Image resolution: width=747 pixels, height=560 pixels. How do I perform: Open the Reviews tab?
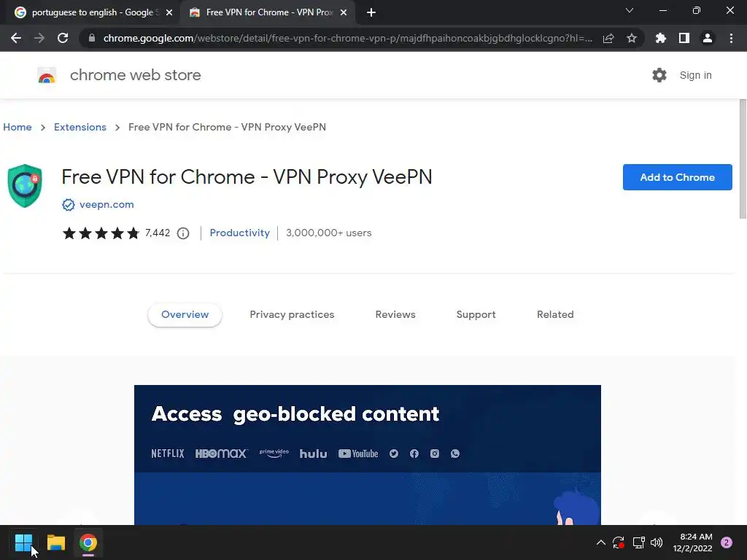[x=395, y=315]
